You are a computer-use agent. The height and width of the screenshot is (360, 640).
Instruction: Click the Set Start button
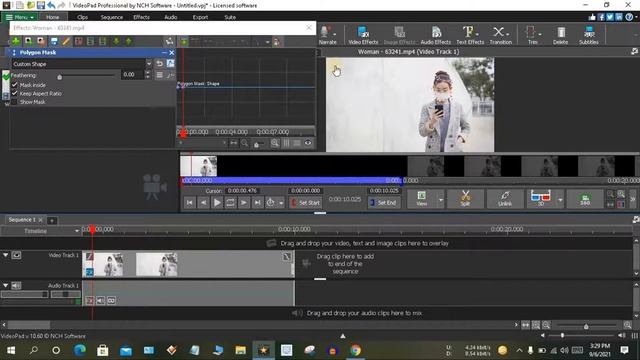point(305,202)
